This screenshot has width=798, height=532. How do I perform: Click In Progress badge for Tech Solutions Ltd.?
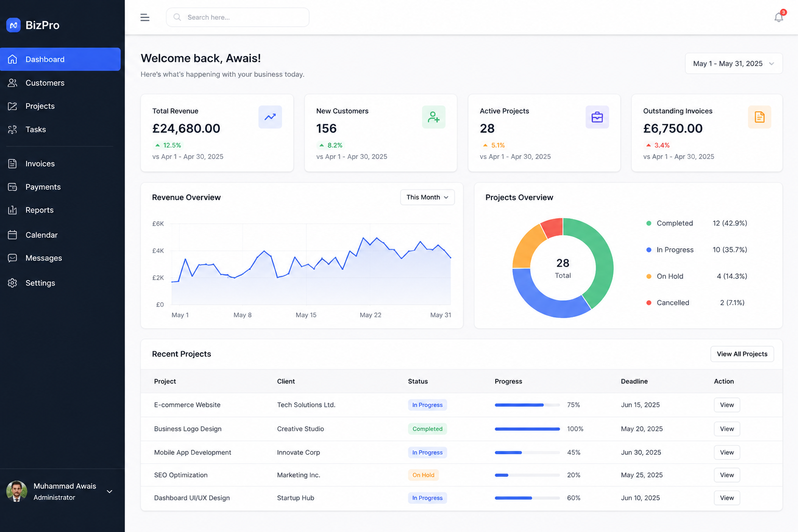428,405
